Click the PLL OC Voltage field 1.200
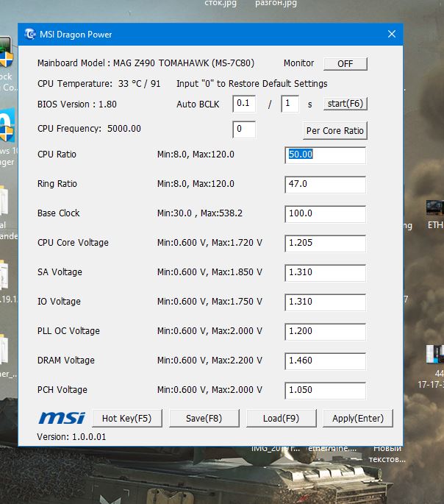The width and height of the screenshot is (444, 504). coord(325,332)
